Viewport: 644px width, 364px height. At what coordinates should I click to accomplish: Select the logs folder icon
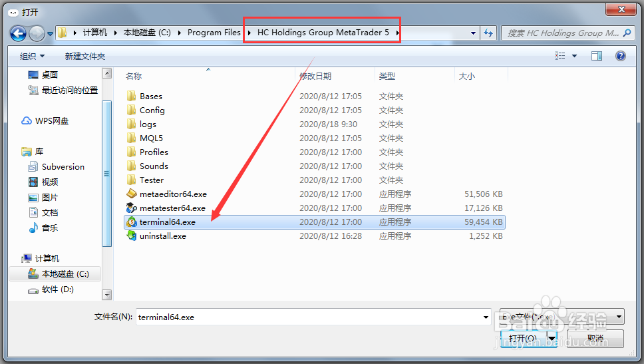(x=132, y=124)
